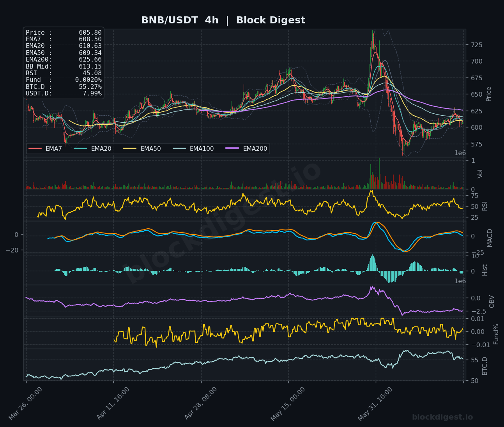Click the USDT.D 7.99% stats row

coord(64,94)
